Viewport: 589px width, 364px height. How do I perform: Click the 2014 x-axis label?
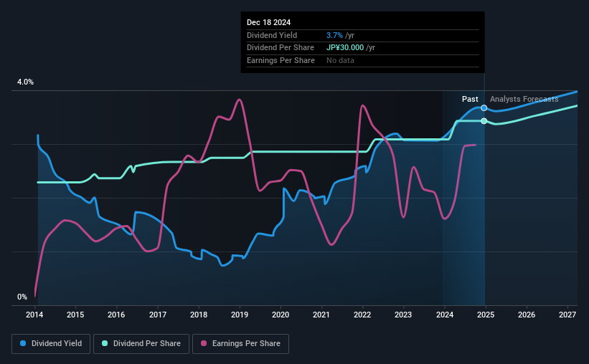pyautogui.click(x=34, y=315)
